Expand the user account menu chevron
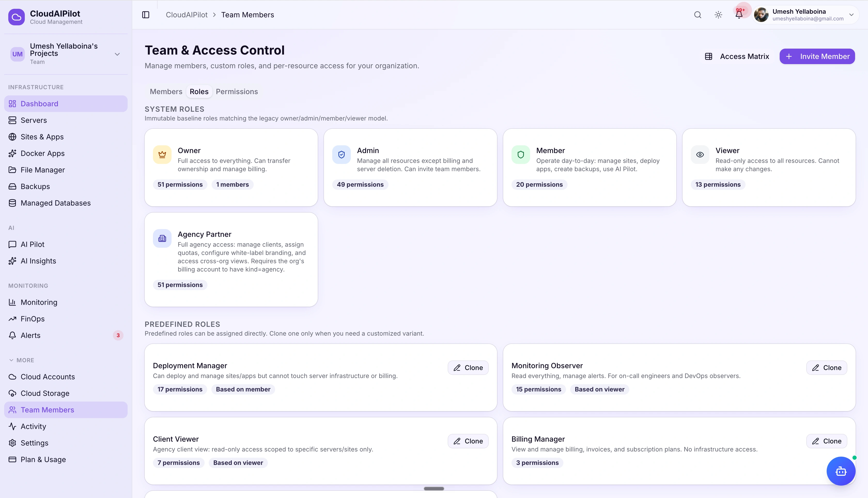Image resolution: width=868 pixels, height=498 pixels. (851, 15)
